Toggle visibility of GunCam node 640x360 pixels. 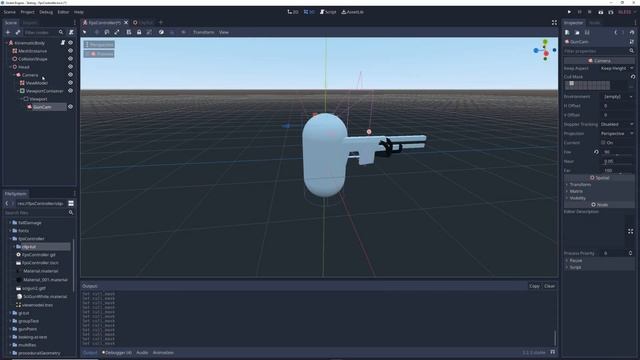pos(70,107)
